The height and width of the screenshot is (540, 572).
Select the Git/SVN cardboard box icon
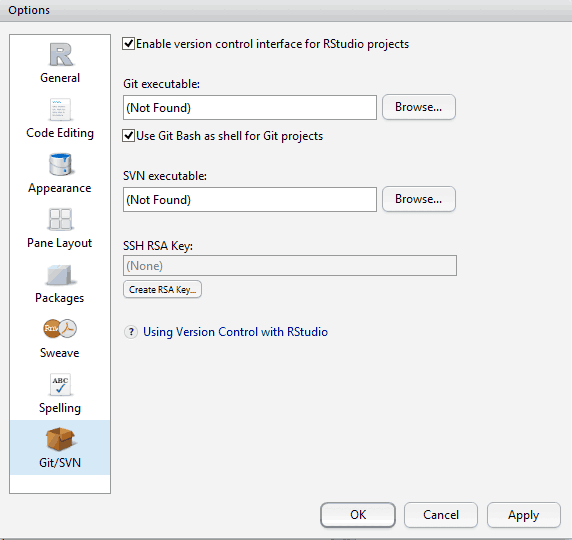[x=60, y=439]
